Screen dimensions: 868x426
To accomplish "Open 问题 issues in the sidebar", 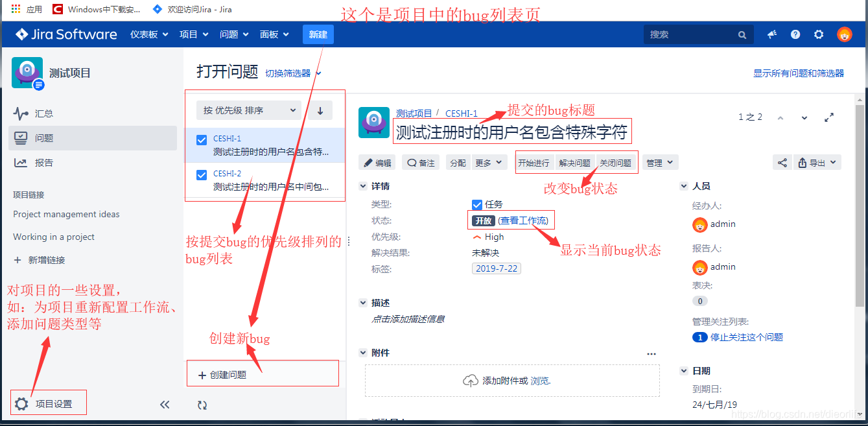I will point(93,138).
